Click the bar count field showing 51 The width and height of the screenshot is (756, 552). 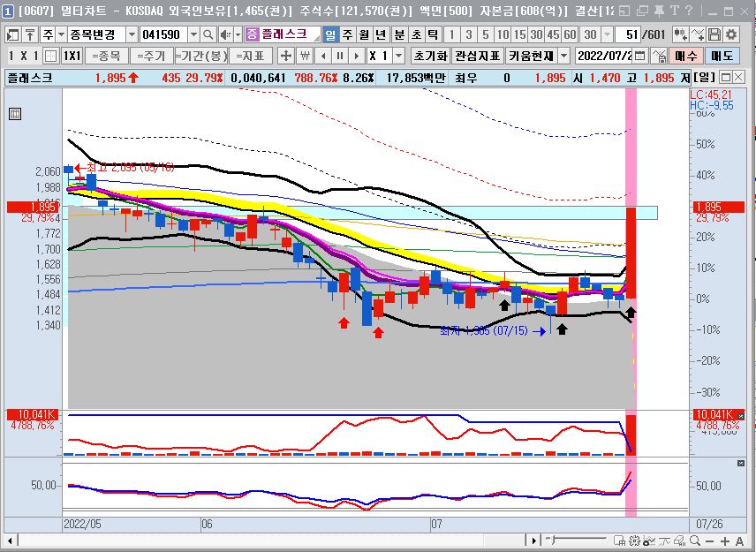pyautogui.click(x=628, y=34)
